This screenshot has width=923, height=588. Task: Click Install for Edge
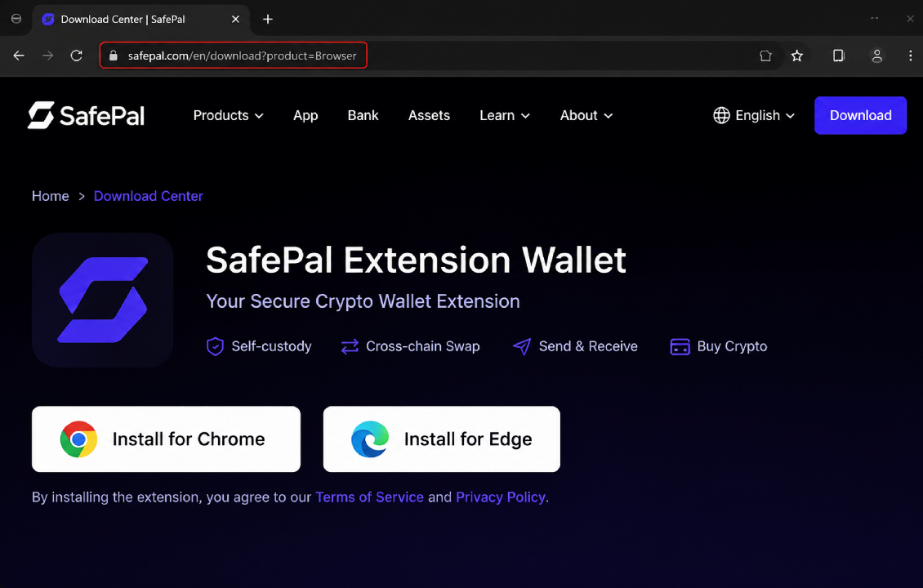(441, 439)
